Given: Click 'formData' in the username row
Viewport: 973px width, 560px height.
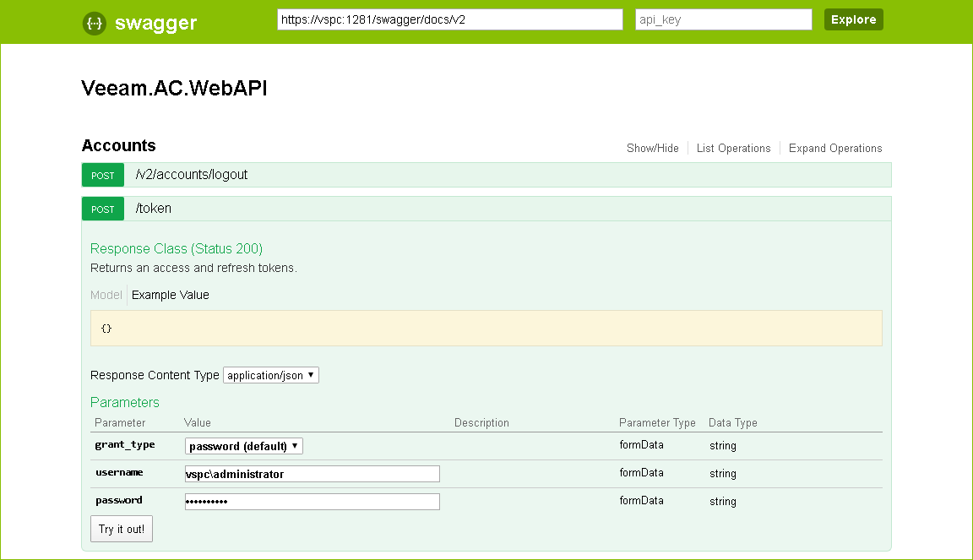Looking at the screenshot, I should 642,473.
